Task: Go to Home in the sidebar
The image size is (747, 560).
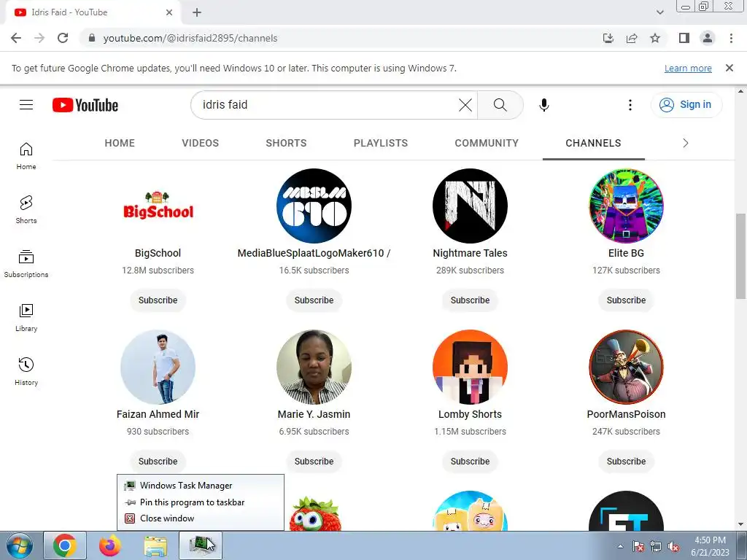Action: pos(26,156)
